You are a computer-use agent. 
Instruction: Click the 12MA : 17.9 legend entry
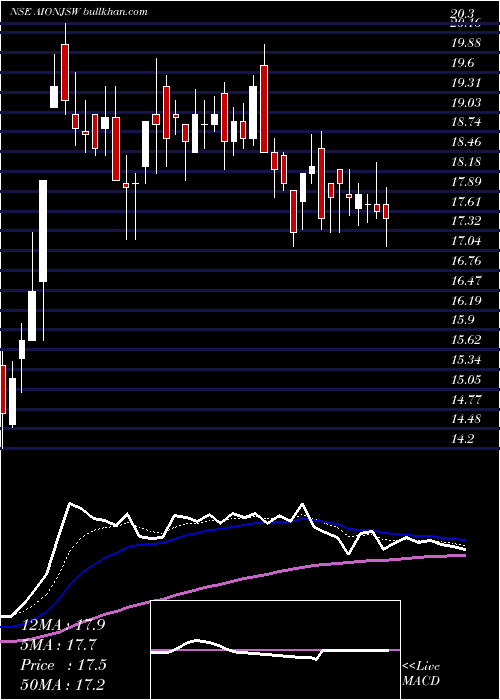pyautogui.click(x=63, y=625)
